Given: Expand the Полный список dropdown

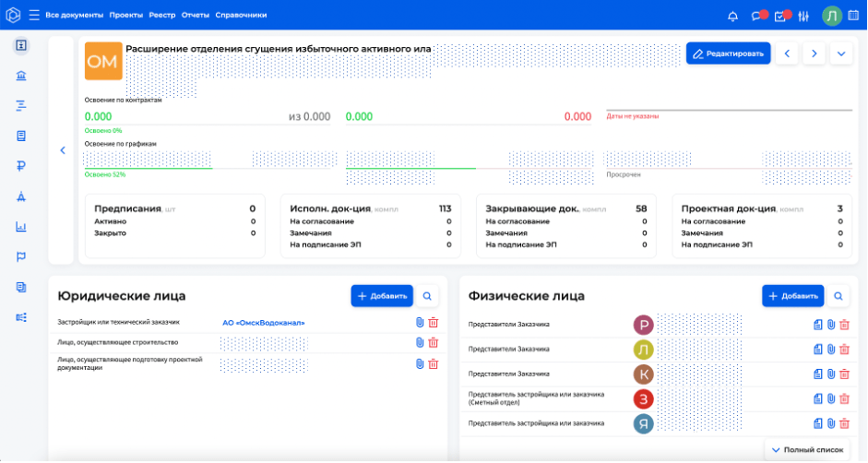Looking at the screenshot, I should (x=806, y=449).
